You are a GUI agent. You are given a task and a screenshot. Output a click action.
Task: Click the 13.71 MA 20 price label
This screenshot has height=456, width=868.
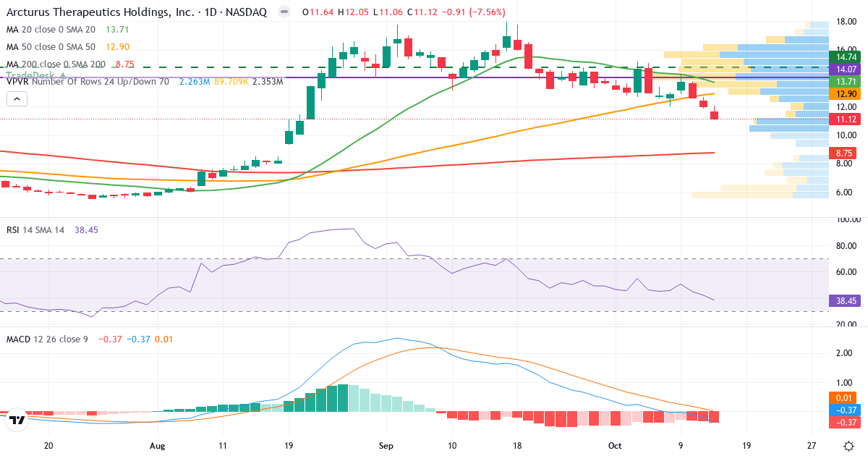click(x=846, y=82)
